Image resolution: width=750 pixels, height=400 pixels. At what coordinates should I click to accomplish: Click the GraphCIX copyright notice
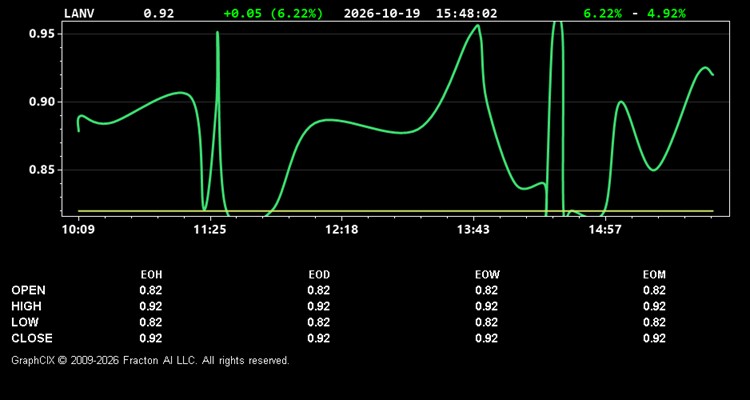(x=150, y=360)
